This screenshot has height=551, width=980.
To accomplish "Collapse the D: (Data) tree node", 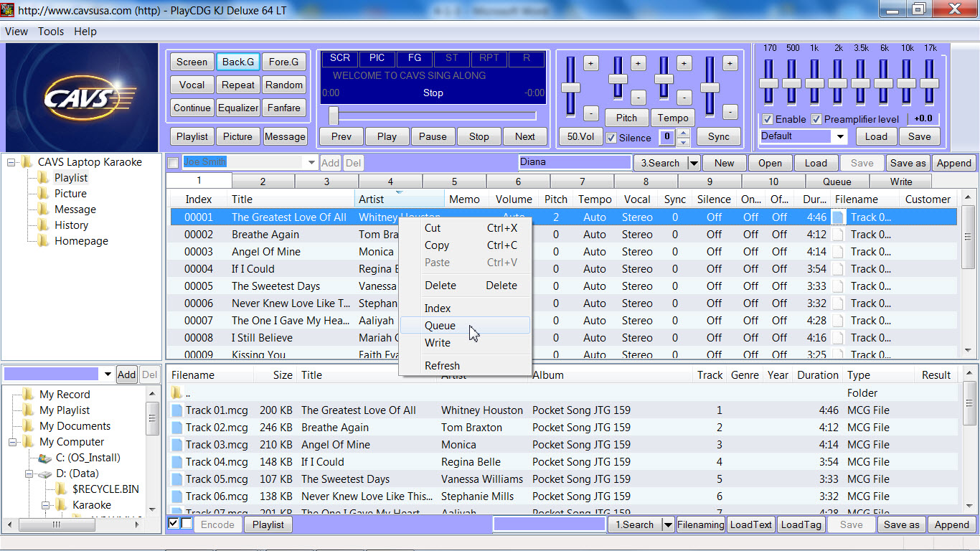I will (x=28, y=474).
